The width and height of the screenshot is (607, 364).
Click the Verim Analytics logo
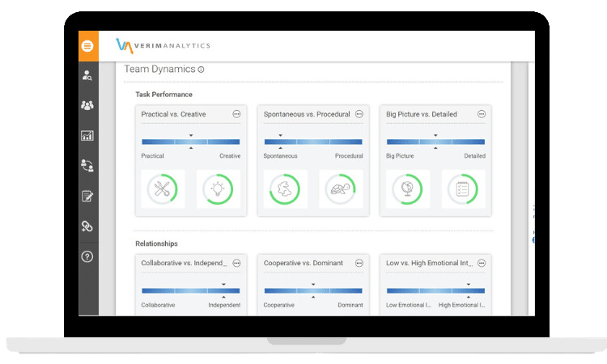click(163, 45)
